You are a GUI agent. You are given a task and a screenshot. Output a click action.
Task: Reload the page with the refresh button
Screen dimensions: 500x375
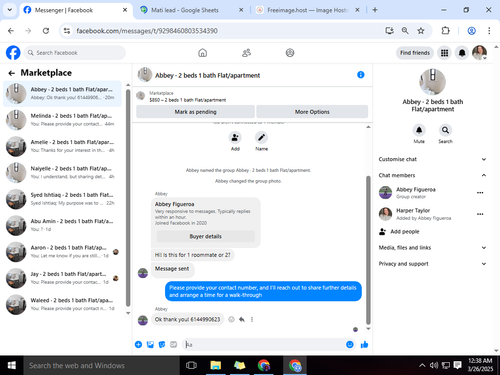pos(46,31)
